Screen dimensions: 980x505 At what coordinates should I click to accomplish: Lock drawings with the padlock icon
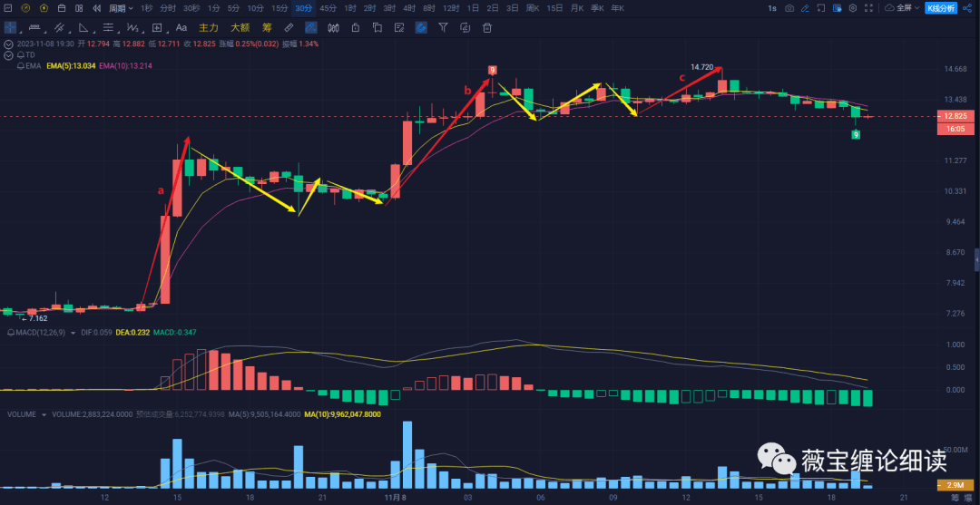click(356, 27)
